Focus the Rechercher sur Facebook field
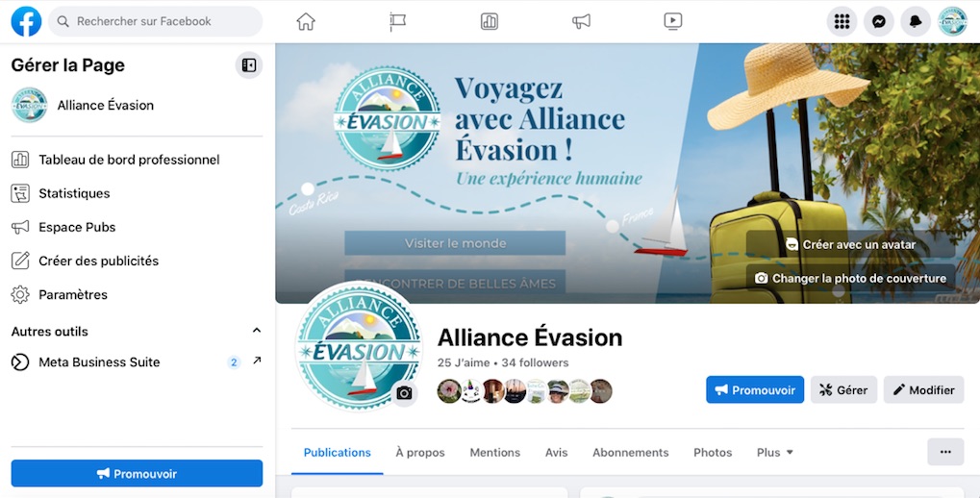This screenshot has height=498, width=980. pyautogui.click(x=156, y=21)
